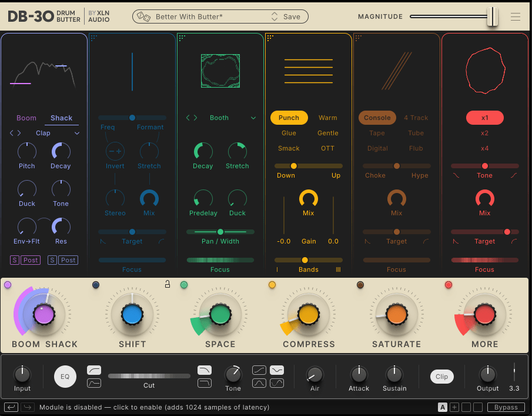Open the hamburger menu top right
532x416 pixels.
click(516, 16)
